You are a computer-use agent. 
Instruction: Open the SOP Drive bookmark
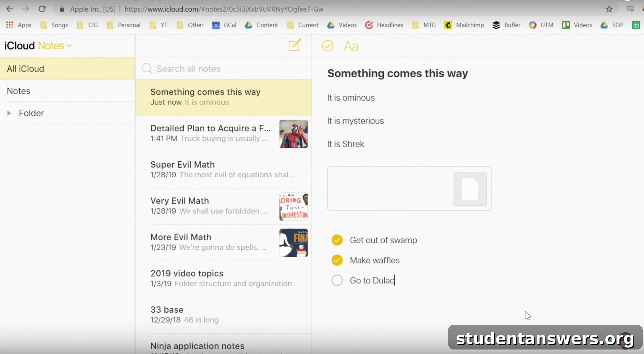612,25
